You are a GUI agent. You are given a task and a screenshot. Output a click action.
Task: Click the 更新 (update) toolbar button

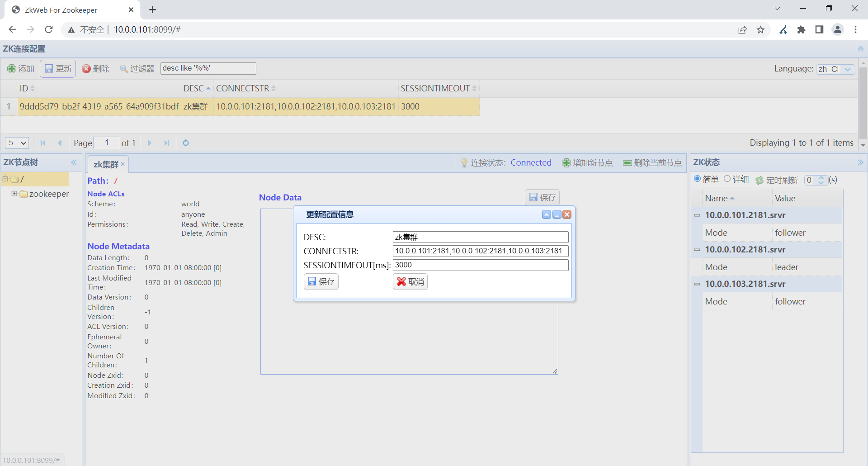(x=58, y=69)
